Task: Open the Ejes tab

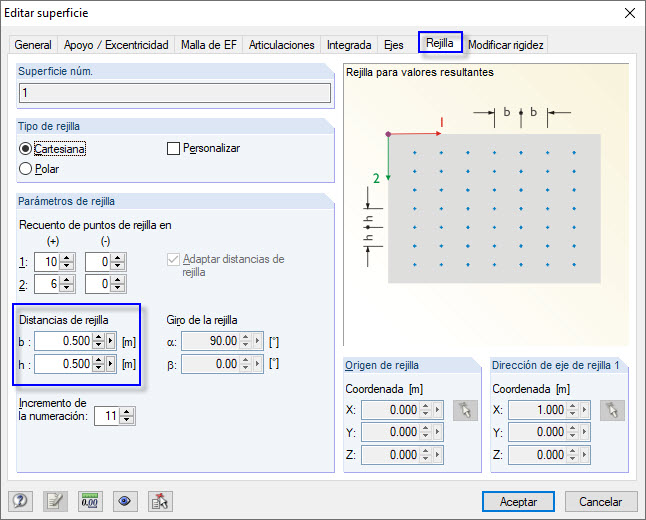Action: (x=393, y=45)
